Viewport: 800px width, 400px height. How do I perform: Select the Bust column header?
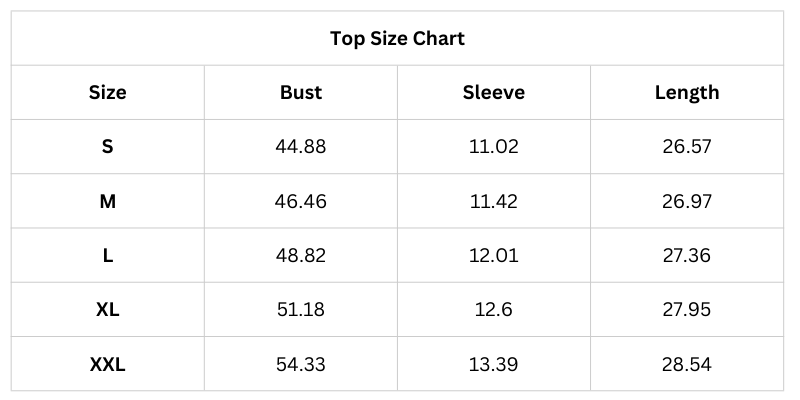[301, 93]
